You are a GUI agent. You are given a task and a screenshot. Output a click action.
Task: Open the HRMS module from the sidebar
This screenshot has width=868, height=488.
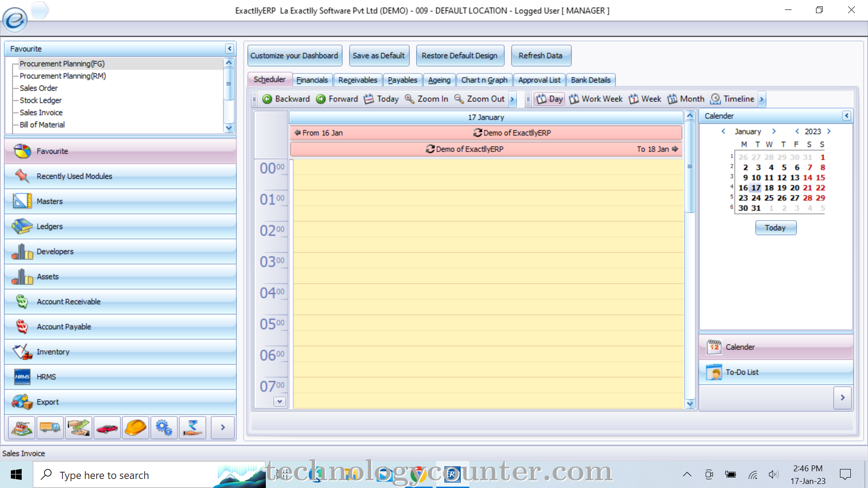click(x=45, y=376)
